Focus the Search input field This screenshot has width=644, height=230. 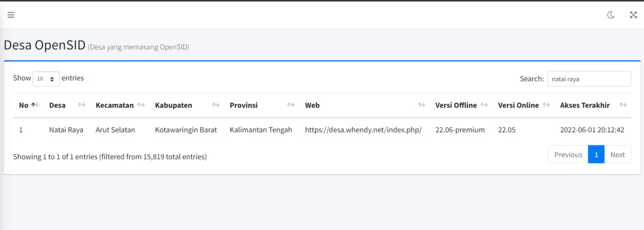point(589,79)
